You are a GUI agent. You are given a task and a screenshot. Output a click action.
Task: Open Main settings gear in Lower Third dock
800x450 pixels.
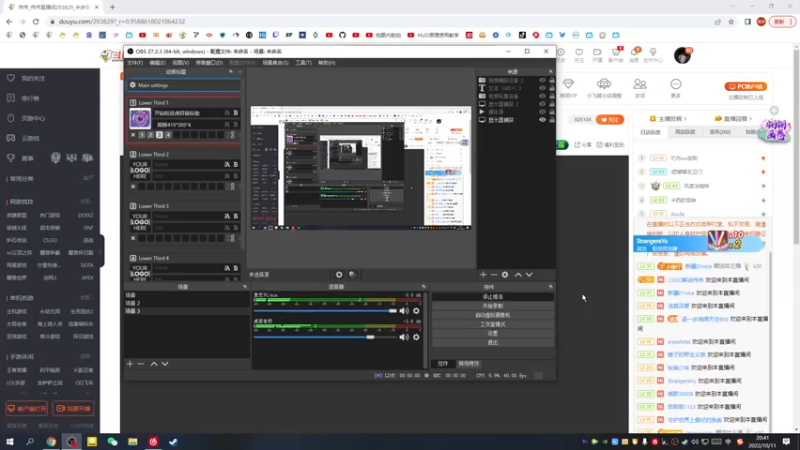point(133,85)
